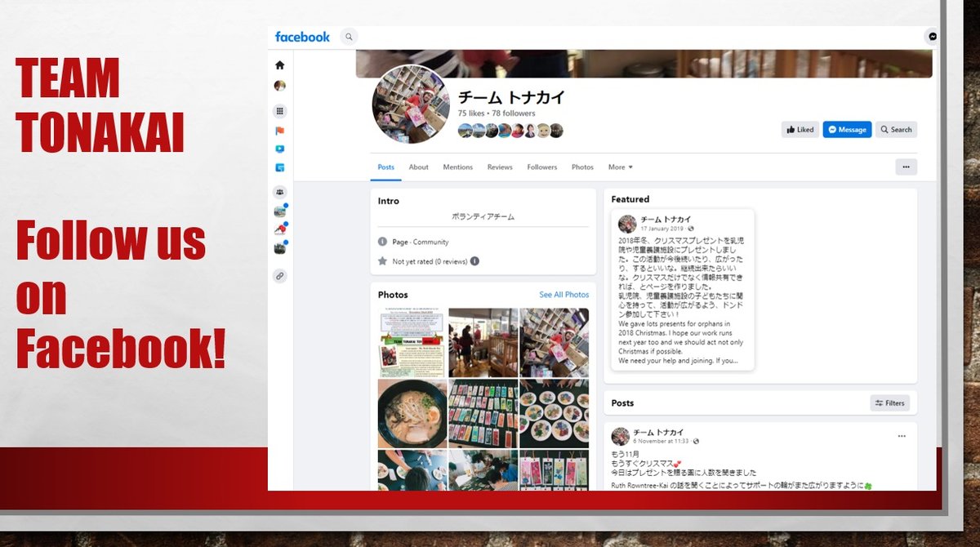Open the three-dot menu beside page tabs
The width and height of the screenshot is (980, 547).
pos(906,167)
